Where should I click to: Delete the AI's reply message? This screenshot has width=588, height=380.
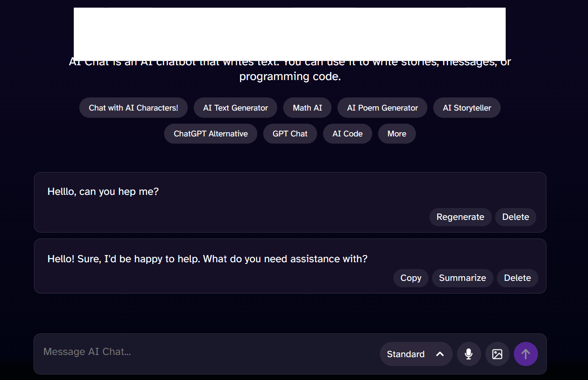pyautogui.click(x=517, y=278)
